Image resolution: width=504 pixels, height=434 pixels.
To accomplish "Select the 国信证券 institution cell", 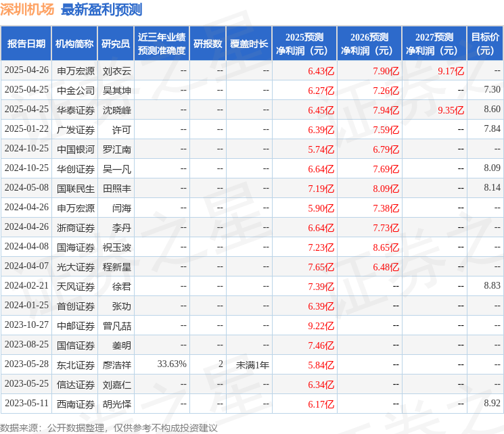I will (76, 345).
